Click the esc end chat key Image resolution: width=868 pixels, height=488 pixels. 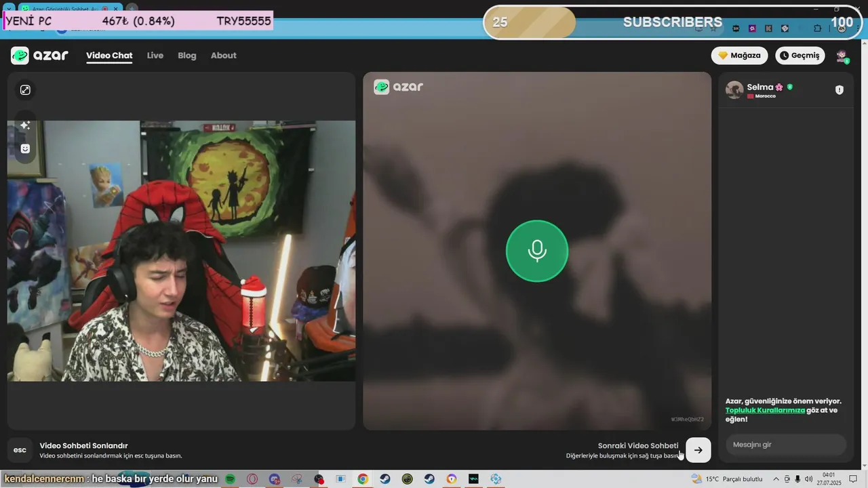point(20,450)
